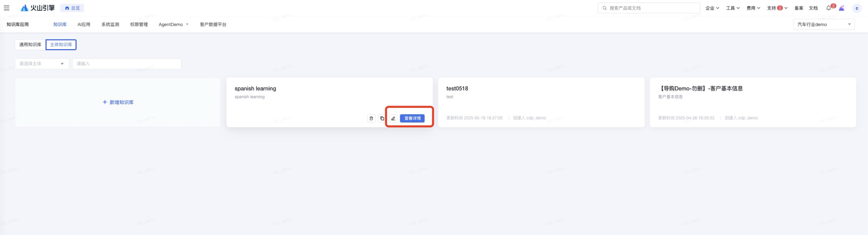Focus the 搜索产品或文档 search field
Image resolution: width=868 pixels, height=235 pixels.
click(649, 8)
